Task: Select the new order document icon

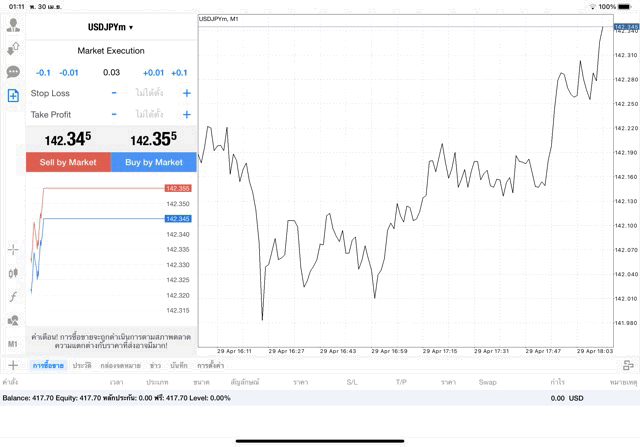Action: click(13, 95)
